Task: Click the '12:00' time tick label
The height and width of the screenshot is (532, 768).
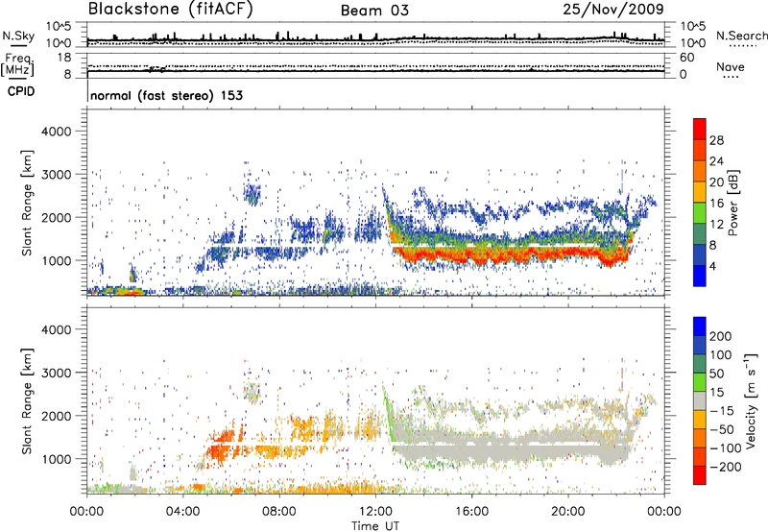Action: coord(375,512)
